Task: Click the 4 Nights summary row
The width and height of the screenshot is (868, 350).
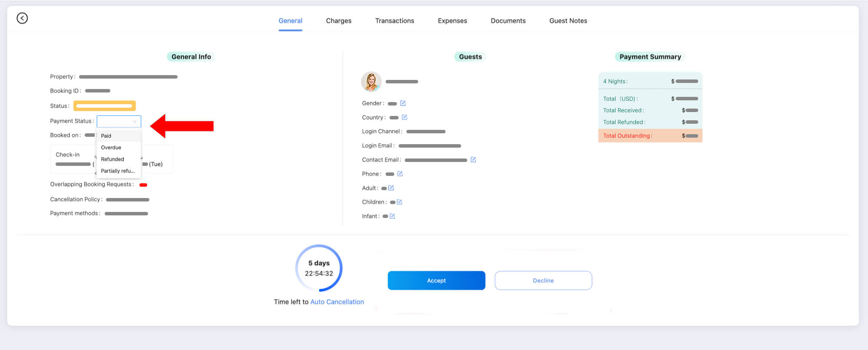Action: [x=650, y=81]
